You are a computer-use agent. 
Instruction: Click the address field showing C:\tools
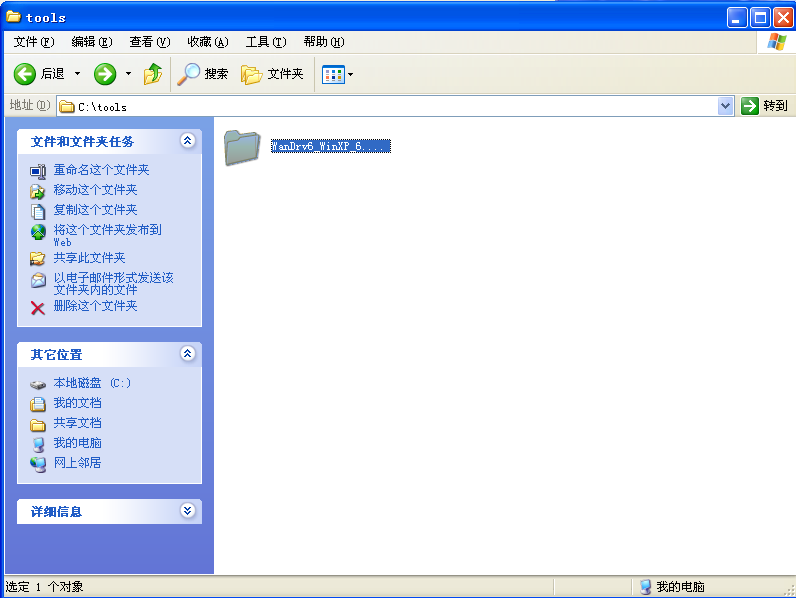click(x=388, y=107)
